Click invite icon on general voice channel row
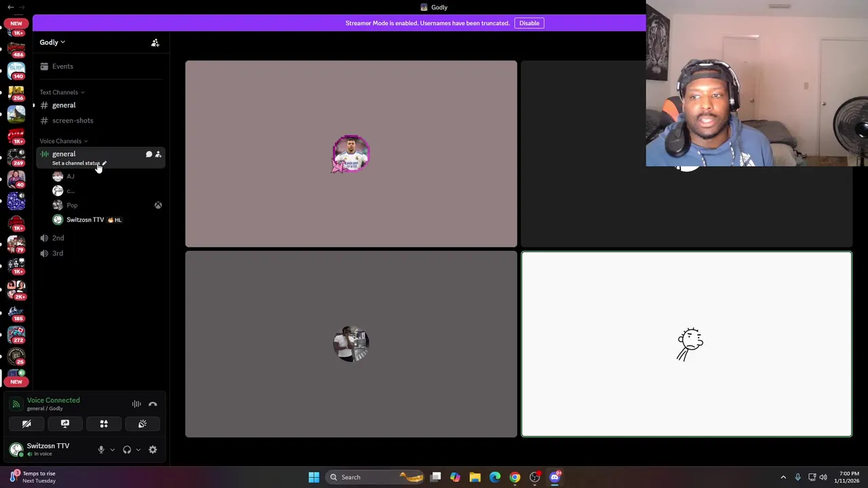 [158, 155]
